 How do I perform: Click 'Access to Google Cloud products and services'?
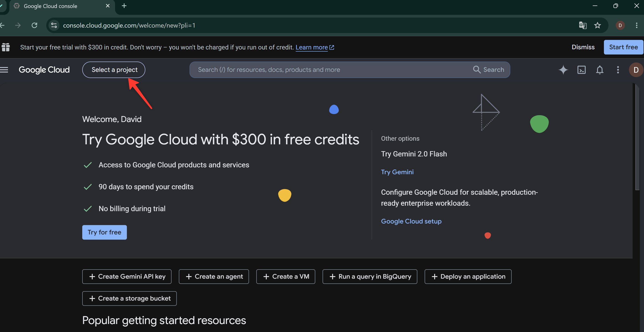tap(174, 165)
